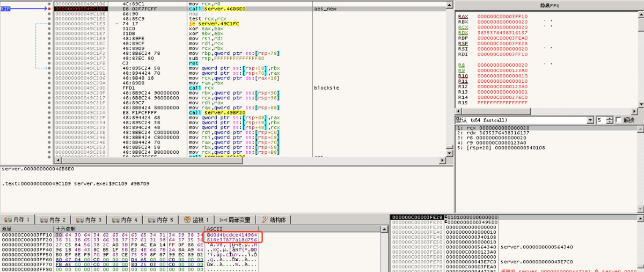Select argument row 5: [rsp+20]
644x272 pixels.
point(545,147)
